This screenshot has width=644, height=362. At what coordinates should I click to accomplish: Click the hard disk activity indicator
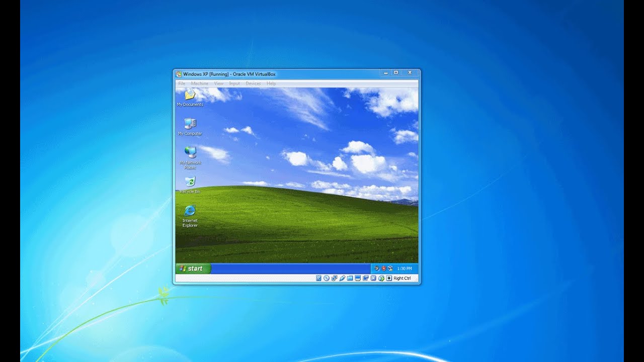click(318, 278)
